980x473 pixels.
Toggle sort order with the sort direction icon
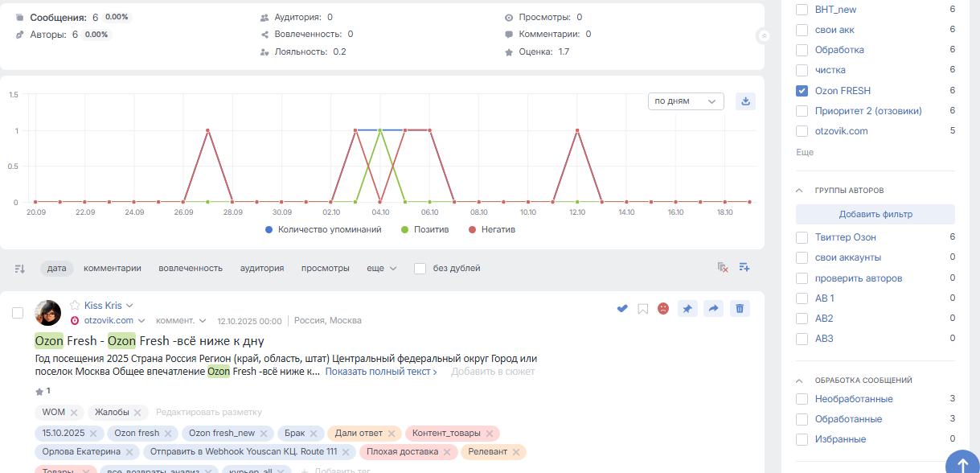(x=20, y=269)
